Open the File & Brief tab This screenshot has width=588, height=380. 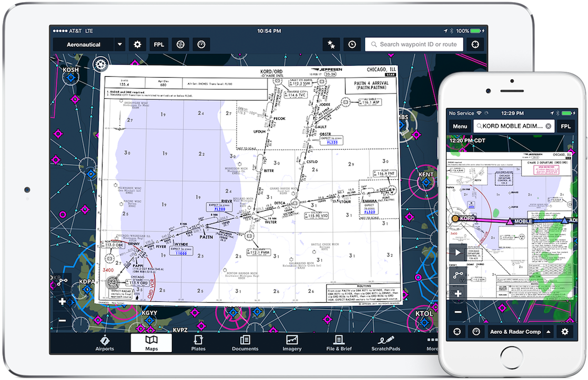pos(339,343)
